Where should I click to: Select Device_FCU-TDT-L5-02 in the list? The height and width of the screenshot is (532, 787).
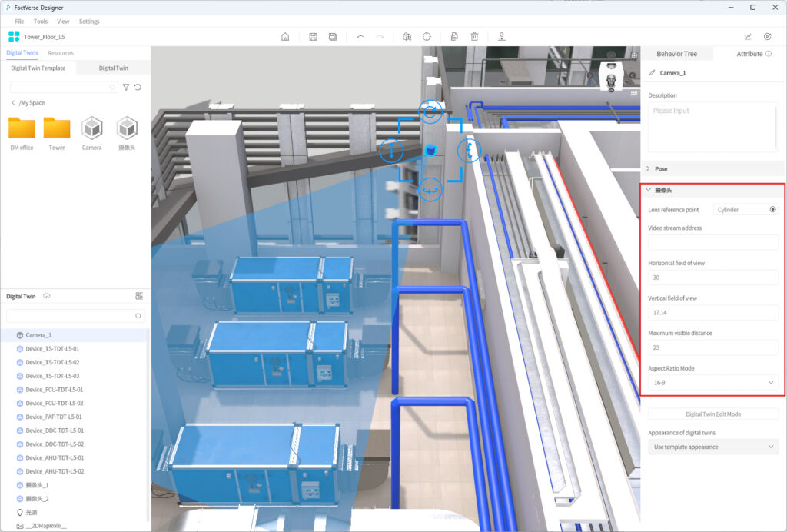tap(75, 403)
